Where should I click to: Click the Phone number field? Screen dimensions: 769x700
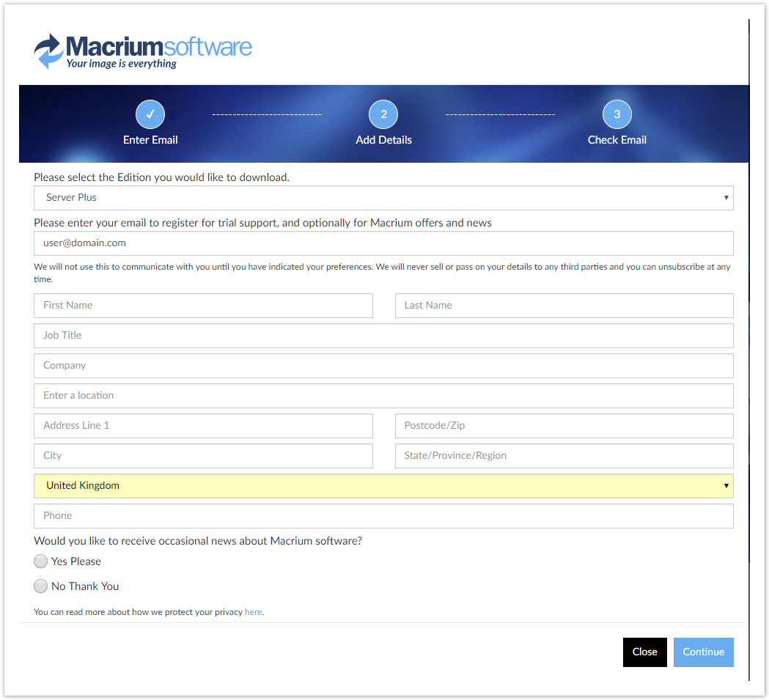383,516
